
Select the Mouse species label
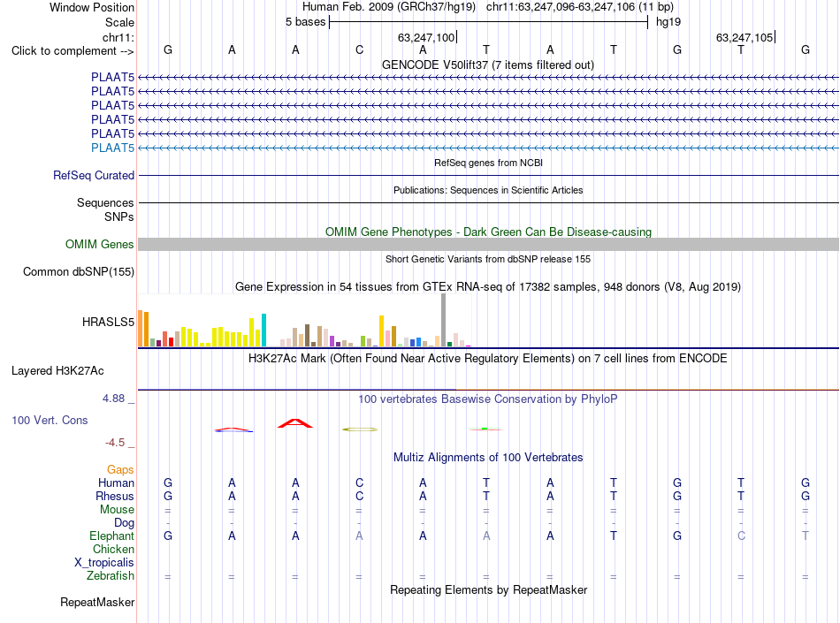117,510
